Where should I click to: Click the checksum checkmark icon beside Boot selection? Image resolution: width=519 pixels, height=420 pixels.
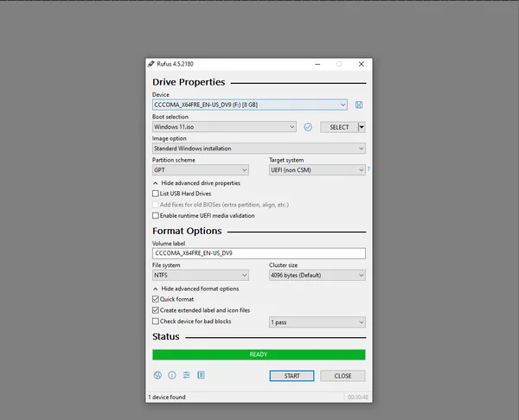click(308, 127)
